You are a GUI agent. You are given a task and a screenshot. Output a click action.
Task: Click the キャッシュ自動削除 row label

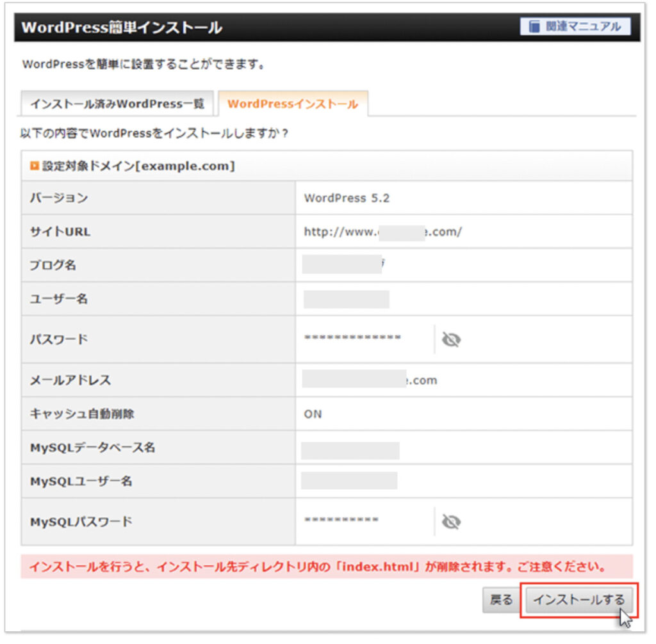(82, 414)
